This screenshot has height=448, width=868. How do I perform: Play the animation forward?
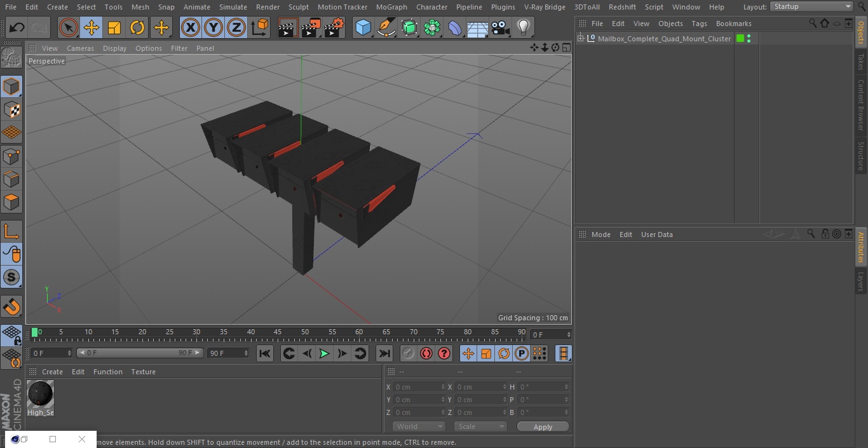tap(324, 353)
